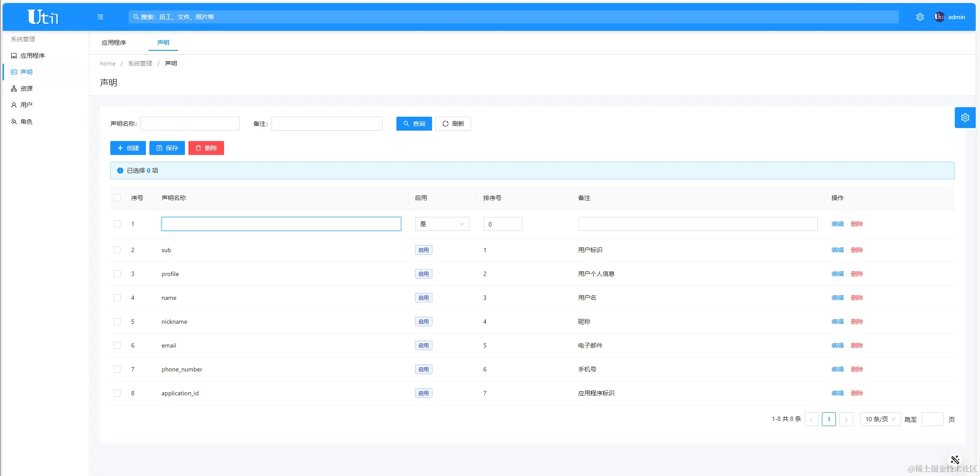Click the 系统管理 breadcrumb link
The height and width of the screenshot is (476, 980).
[x=140, y=63]
